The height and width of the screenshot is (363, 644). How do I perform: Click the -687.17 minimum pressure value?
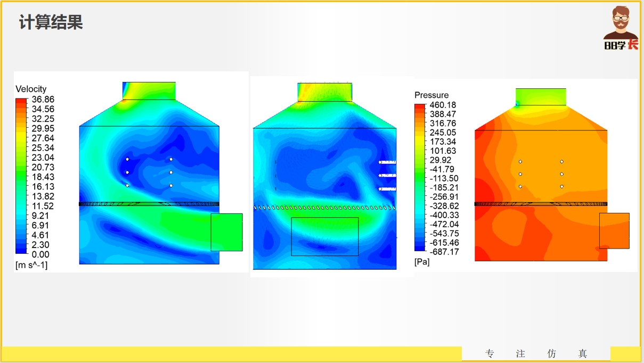(444, 252)
